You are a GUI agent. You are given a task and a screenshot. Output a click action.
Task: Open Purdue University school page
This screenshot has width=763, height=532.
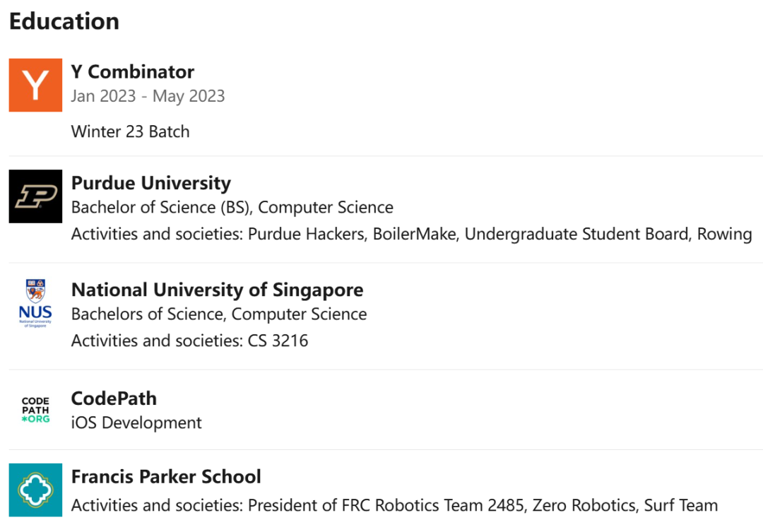click(x=151, y=183)
